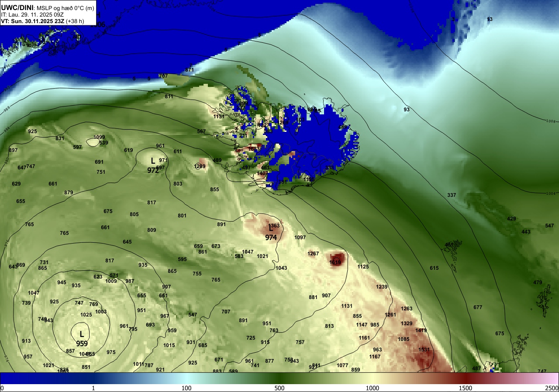Click the height value 1125
Viewport: 559px width, 392px height.
click(x=363, y=267)
